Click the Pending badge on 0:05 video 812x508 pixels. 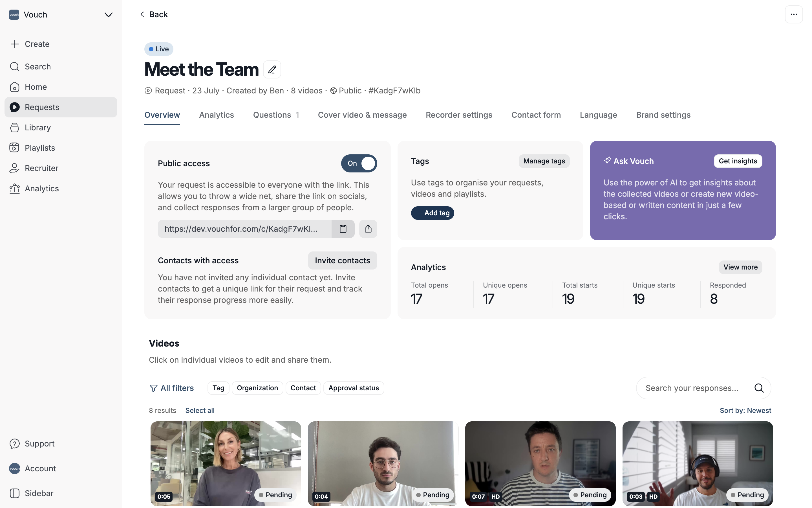275,495
